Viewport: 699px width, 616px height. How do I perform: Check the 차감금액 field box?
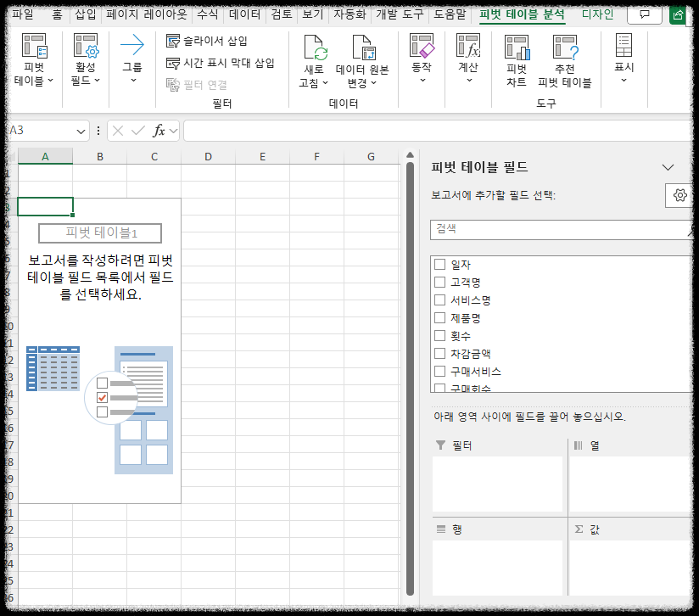point(439,353)
